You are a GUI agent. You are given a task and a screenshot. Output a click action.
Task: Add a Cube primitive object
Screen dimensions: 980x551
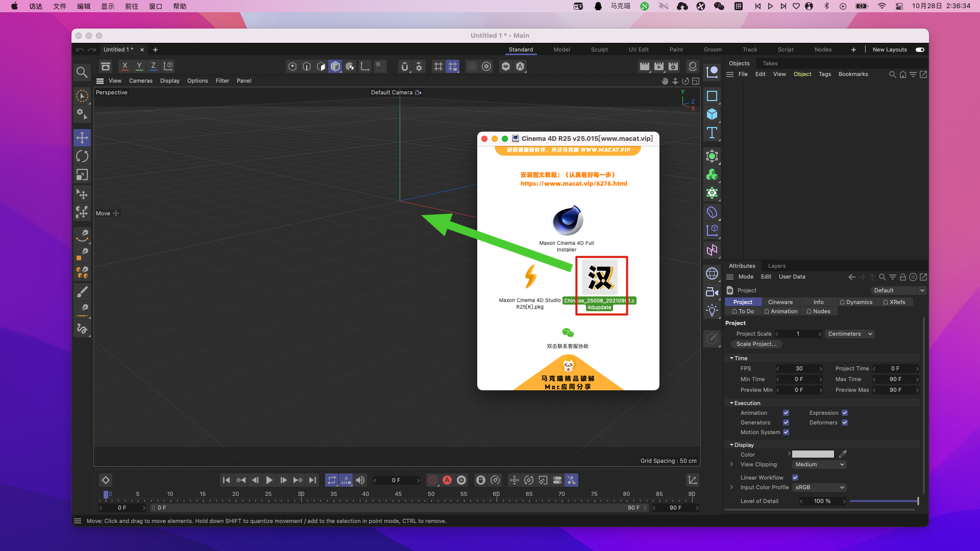pyautogui.click(x=712, y=114)
